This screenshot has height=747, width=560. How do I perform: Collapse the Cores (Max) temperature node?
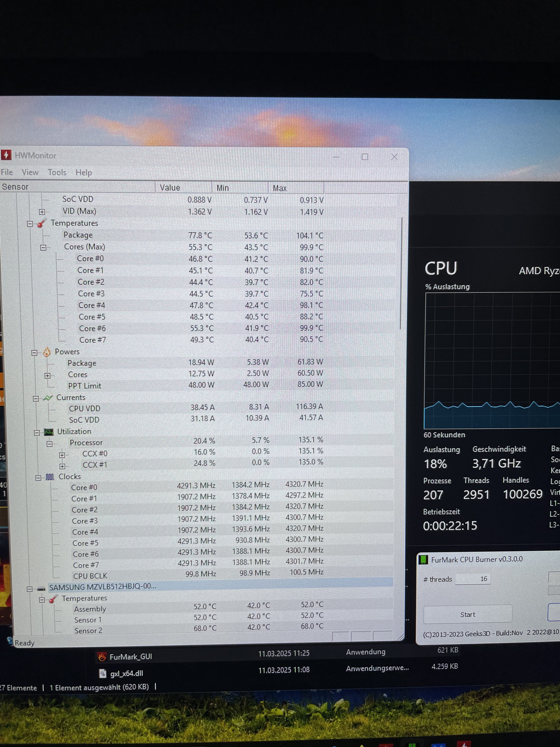[x=43, y=248]
